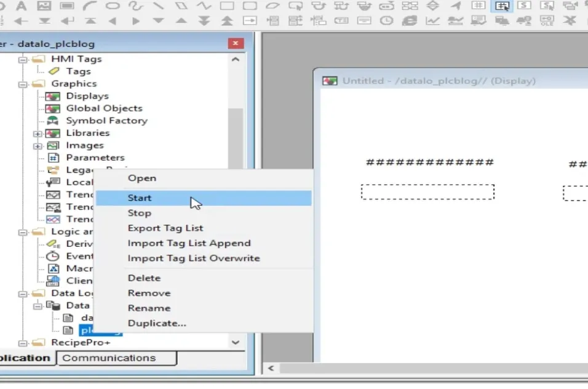588x389 pixels.
Task: Select the Text drawing tool
Action: 22,6
